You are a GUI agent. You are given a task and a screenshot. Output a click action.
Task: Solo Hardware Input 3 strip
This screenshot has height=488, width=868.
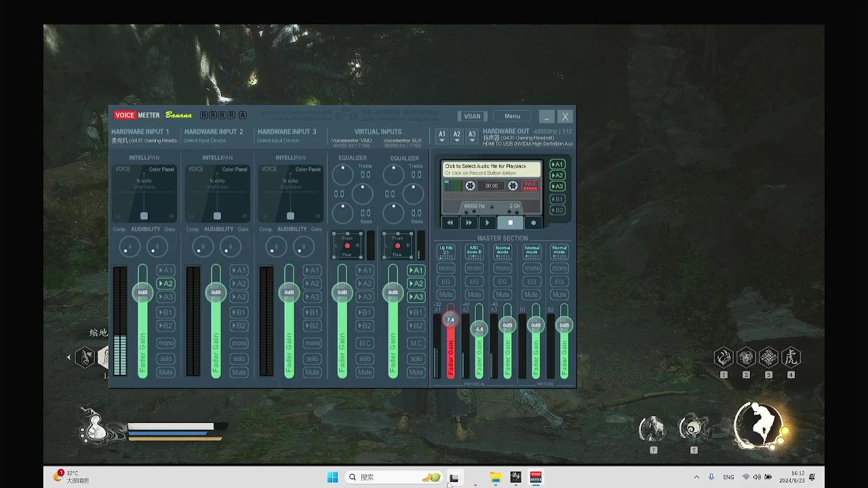[x=313, y=359]
